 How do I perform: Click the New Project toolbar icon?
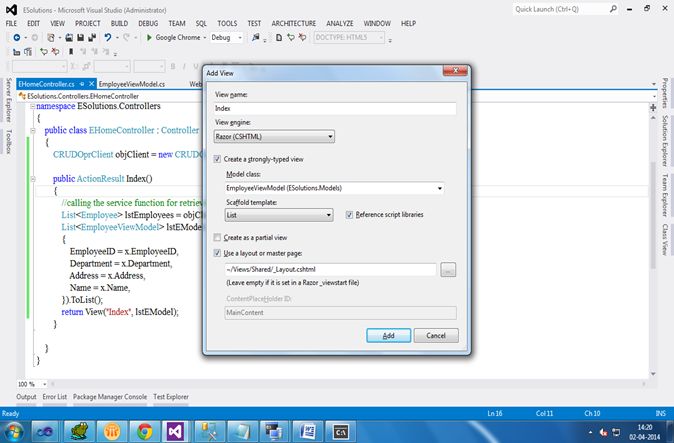point(51,38)
